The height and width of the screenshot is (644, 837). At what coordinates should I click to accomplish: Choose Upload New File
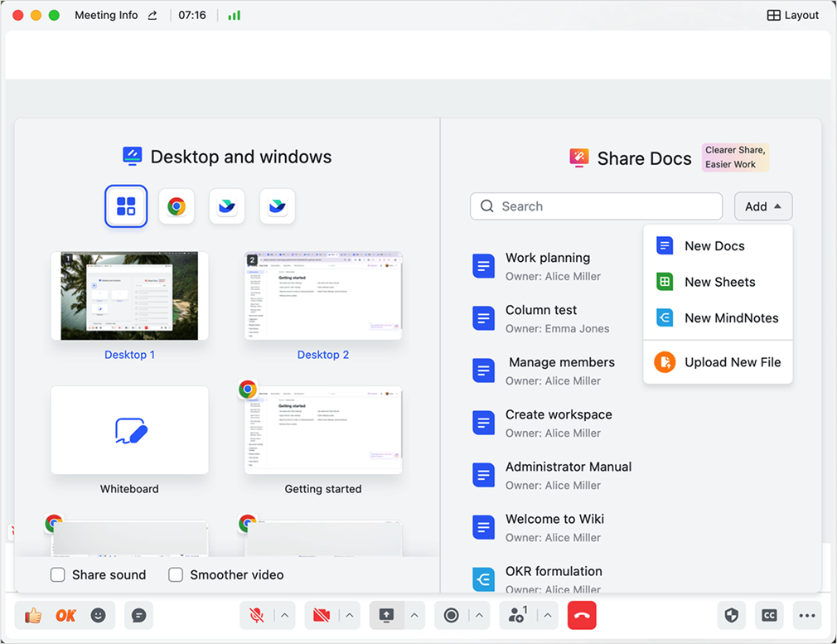tap(732, 362)
